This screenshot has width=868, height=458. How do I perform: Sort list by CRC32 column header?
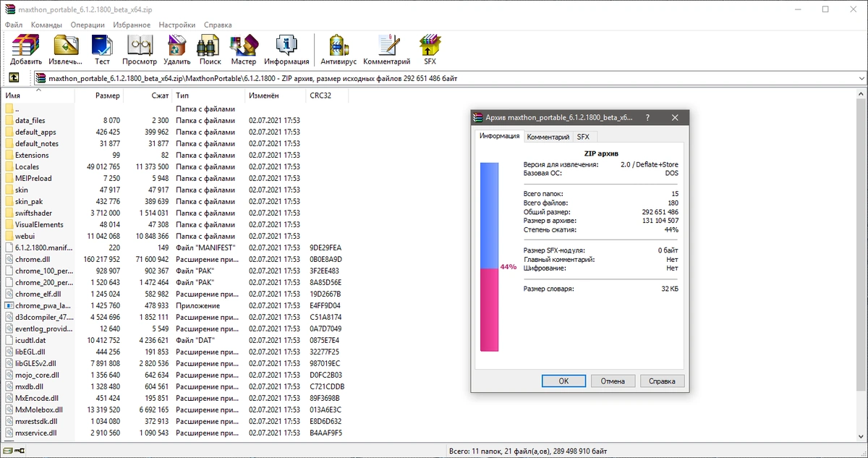(x=326, y=96)
